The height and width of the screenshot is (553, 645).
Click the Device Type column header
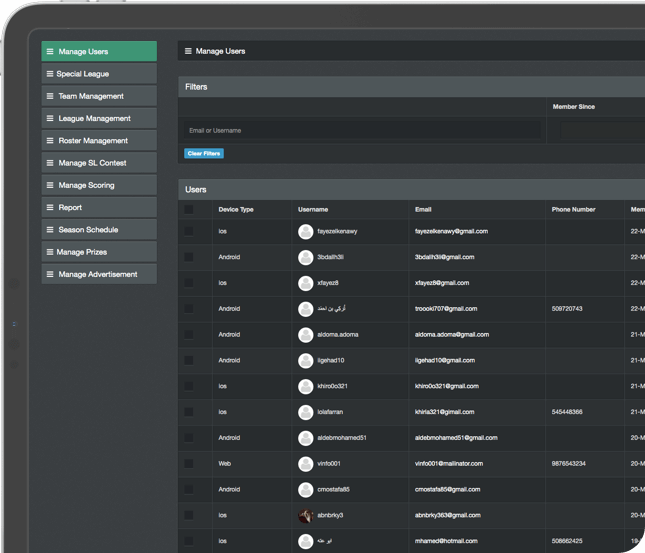click(236, 209)
